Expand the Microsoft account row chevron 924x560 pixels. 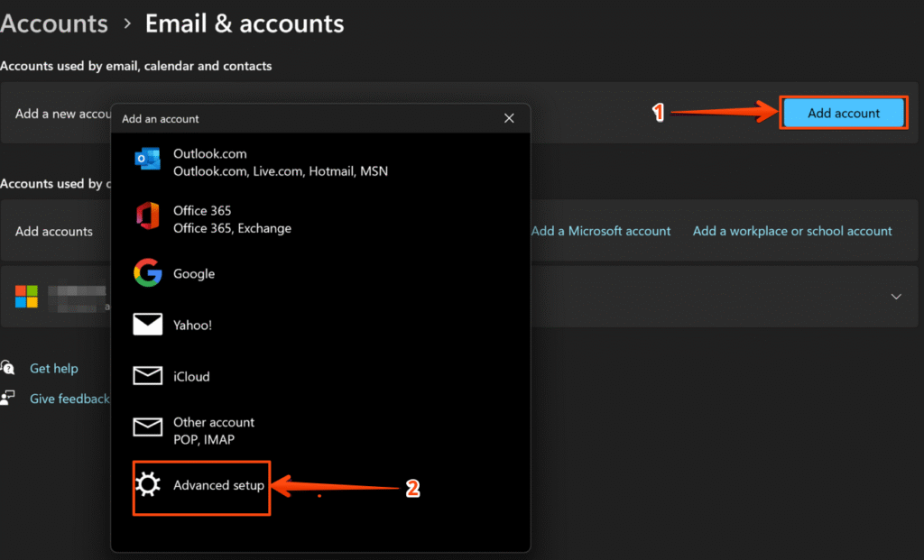(896, 296)
